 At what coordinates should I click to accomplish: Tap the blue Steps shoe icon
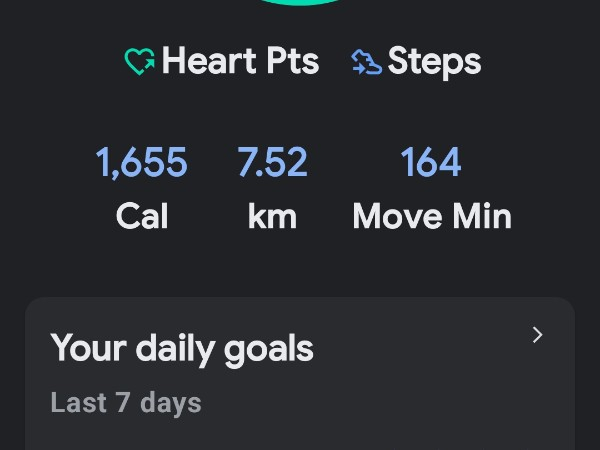[x=366, y=62]
